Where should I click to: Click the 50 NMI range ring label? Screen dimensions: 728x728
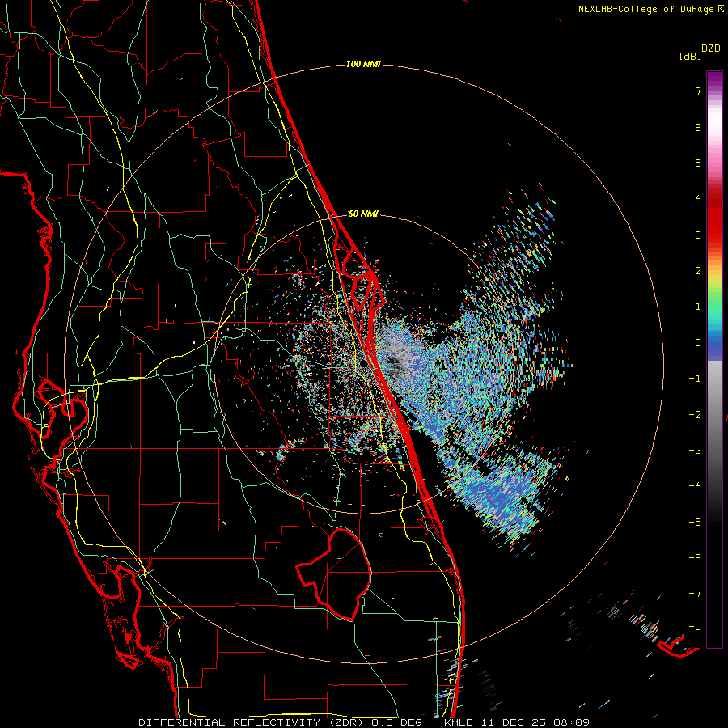click(x=363, y=214)
